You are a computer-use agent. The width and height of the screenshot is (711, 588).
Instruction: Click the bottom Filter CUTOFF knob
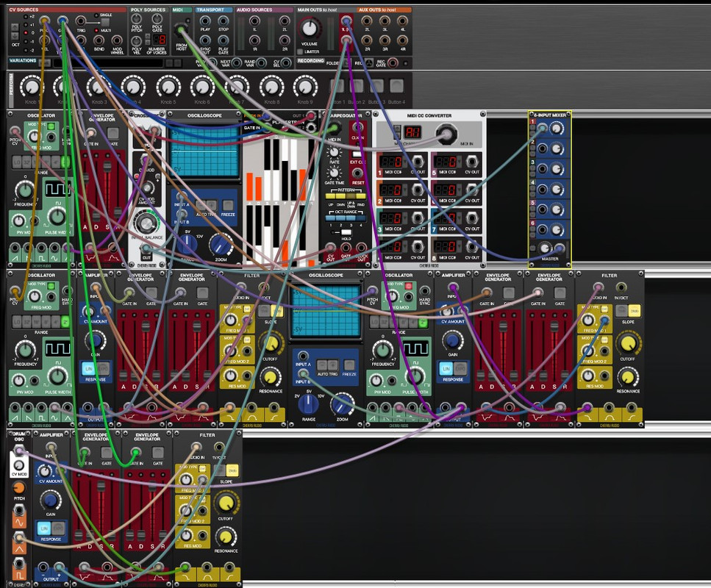pyautogui.click(x=226, y=503)
